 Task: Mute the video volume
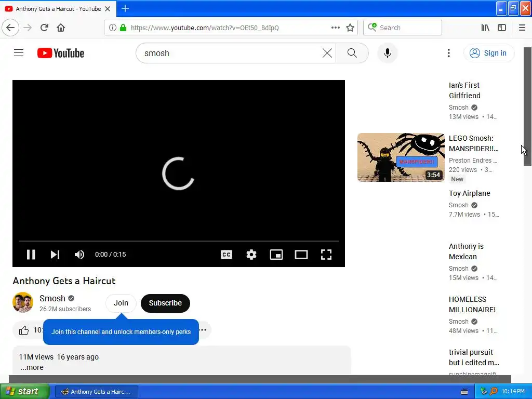(x=79, y=255)
